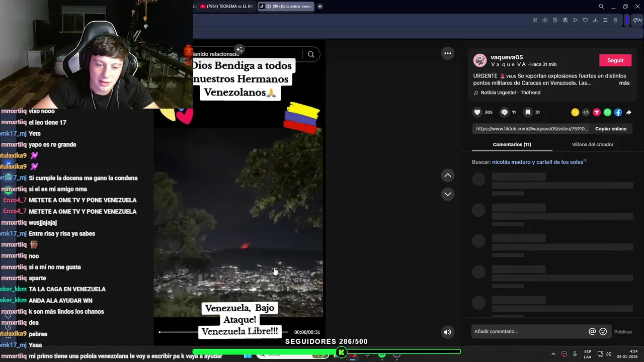
Task: Open taskbar volume icon
Action: 608,354
